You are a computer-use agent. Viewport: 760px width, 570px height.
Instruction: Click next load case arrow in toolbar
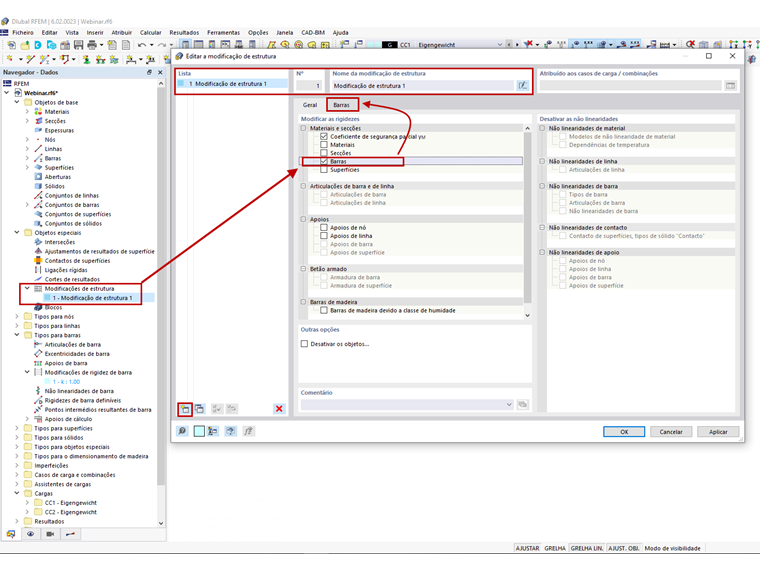pos(517,45)
